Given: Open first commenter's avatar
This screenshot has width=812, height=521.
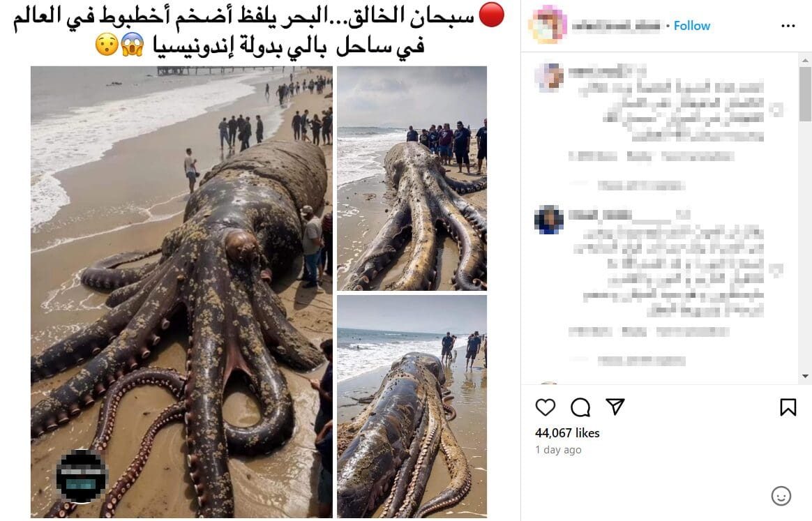Looking at the screenshot, I should point(549,77).
